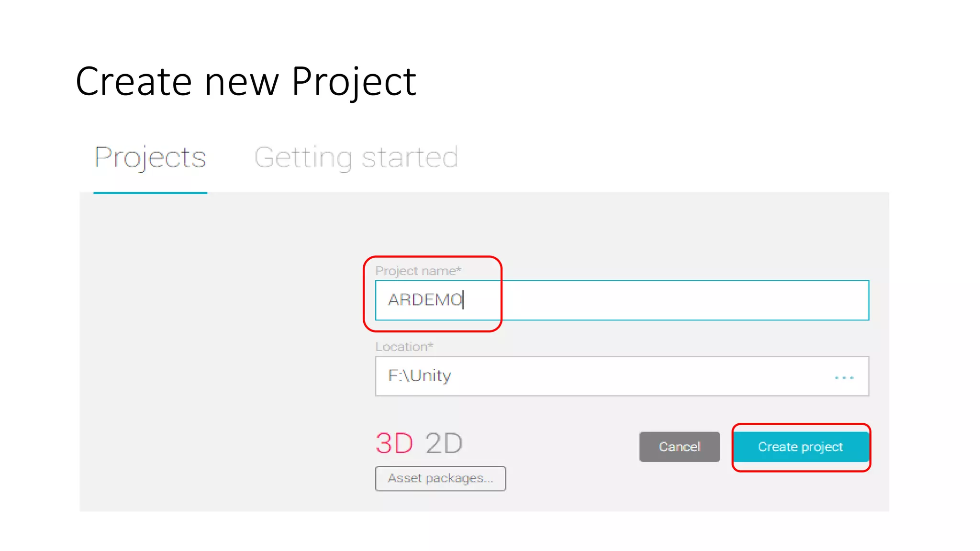
Task: Hit the grey Cancel button
Action: point(679,447)
